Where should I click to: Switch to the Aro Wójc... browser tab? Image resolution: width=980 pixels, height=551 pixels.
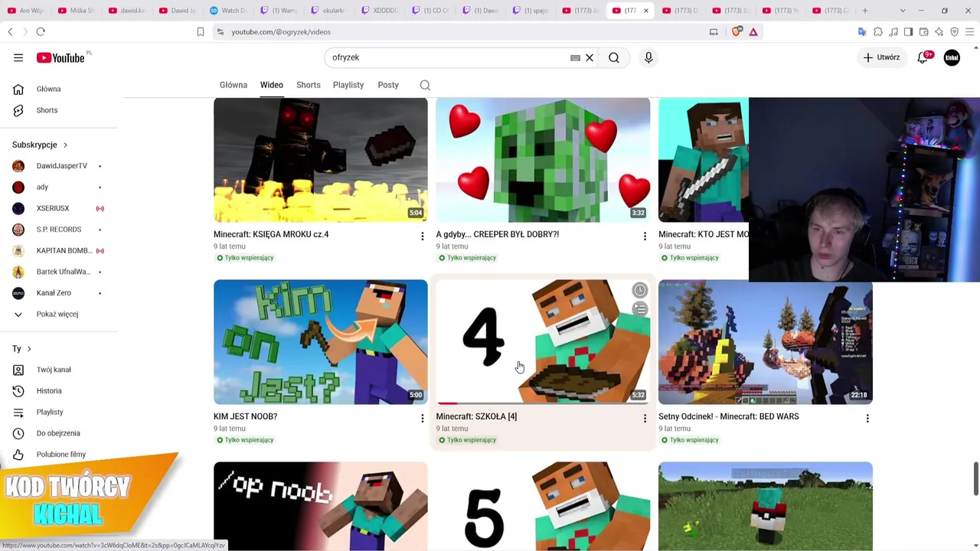pyautogui.click(x=25, y=11)
